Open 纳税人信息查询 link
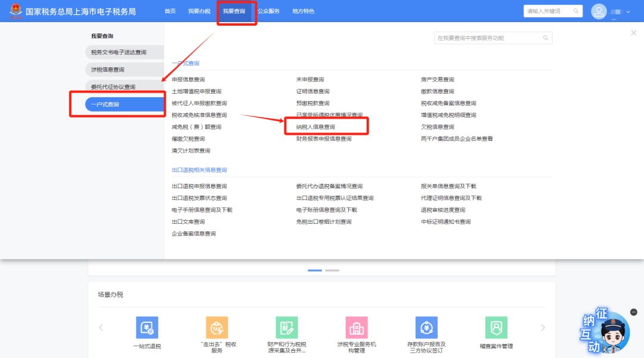Viewport: 644px width, 358px height. pyautogui.click(x=315, y=127)
